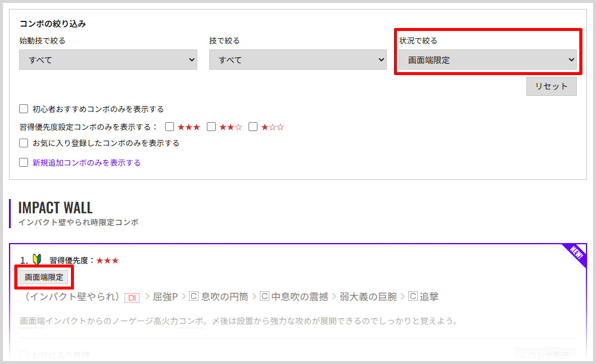Enable お気に入り登録したコンボのみを表示する checkbox
This screenshot has height=364, width=596.
(x=24, y=143)
